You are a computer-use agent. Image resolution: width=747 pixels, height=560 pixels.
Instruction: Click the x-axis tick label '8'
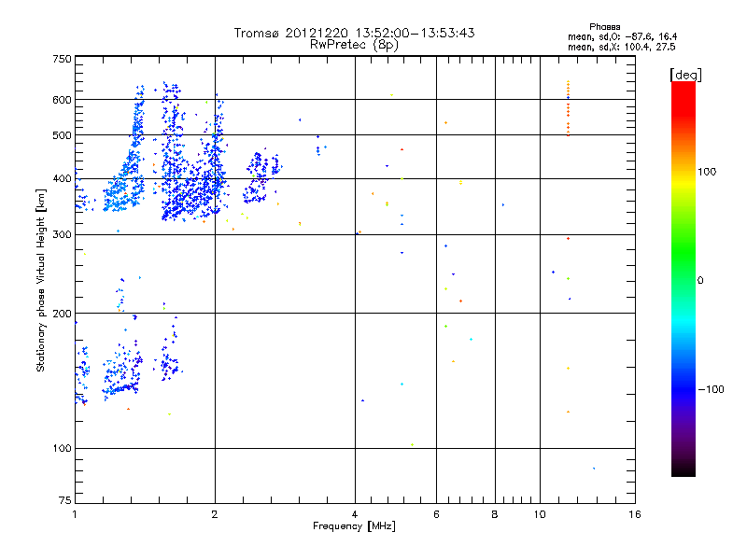(x=495, y=514)
